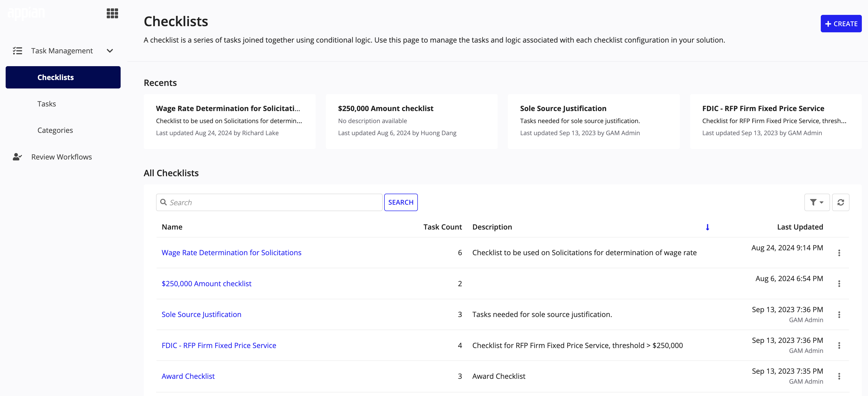Viewport: 868px width, 396px height.
Task: Open the $250,000 Amount checklist recent card
Action: tap(412, 122)
